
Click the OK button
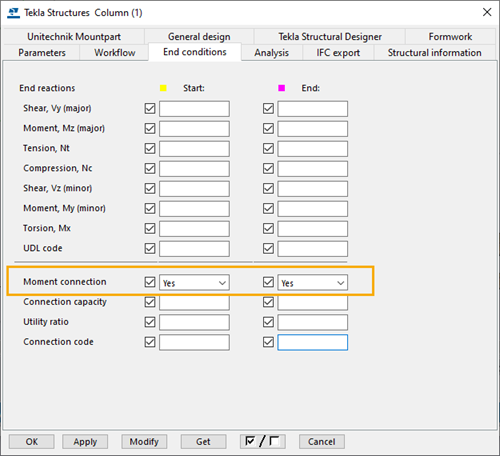pyautogui.click(x=32, y=442)
